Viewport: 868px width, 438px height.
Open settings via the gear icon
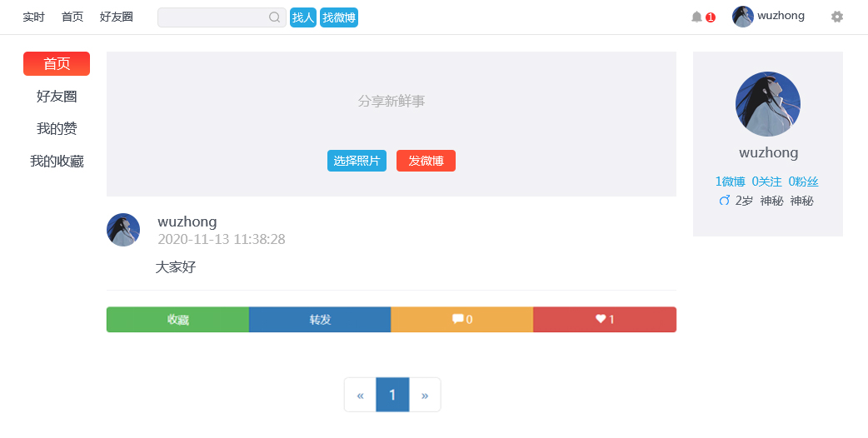(837, 17)
